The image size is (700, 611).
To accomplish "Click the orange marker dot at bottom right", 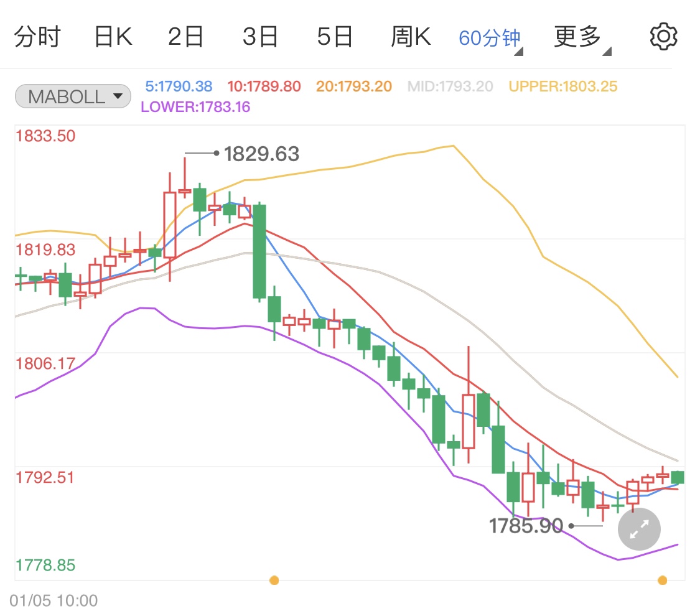I will click(663, 581).
